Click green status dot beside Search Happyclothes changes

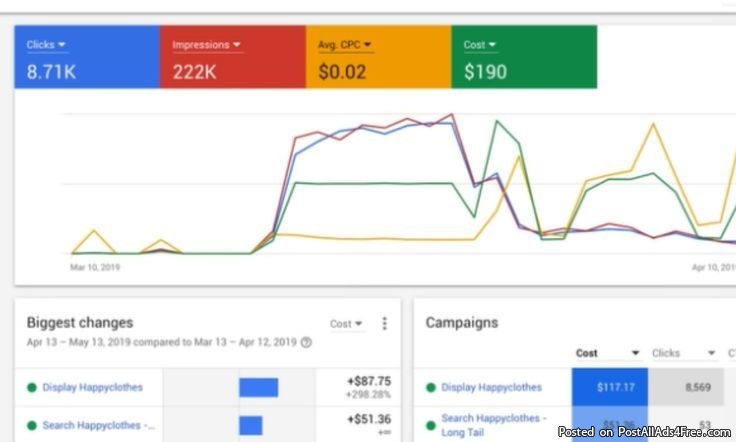[x=32, y=425]
